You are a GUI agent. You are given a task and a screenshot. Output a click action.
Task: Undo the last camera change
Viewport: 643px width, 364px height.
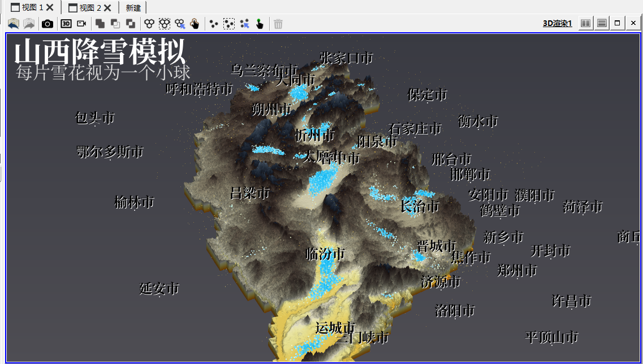coord(14,24)
